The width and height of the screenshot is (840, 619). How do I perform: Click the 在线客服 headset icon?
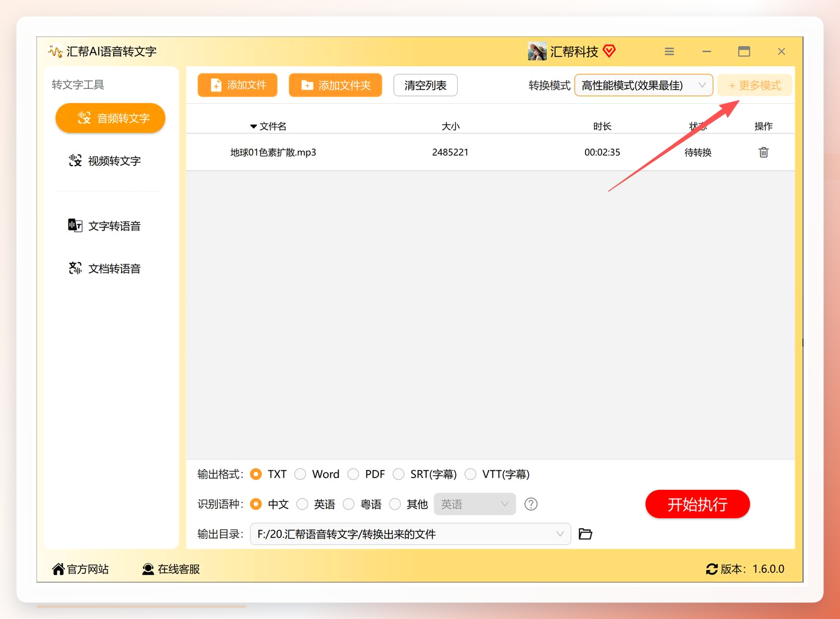(148, 569)
